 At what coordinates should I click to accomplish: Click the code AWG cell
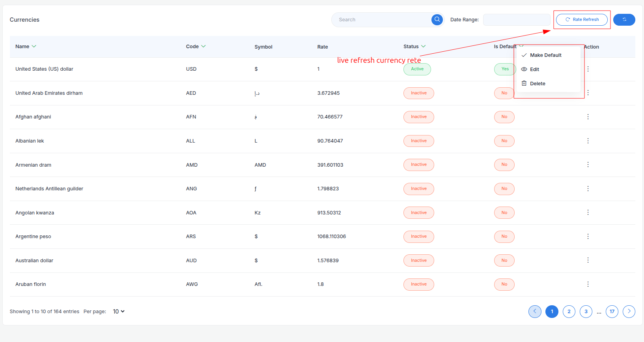pos(192,284)
